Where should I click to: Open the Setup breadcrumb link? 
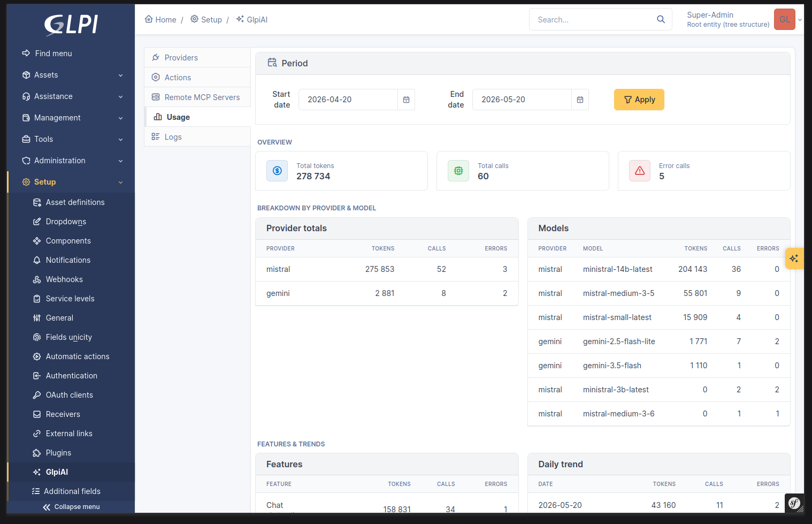pos(206,20)
